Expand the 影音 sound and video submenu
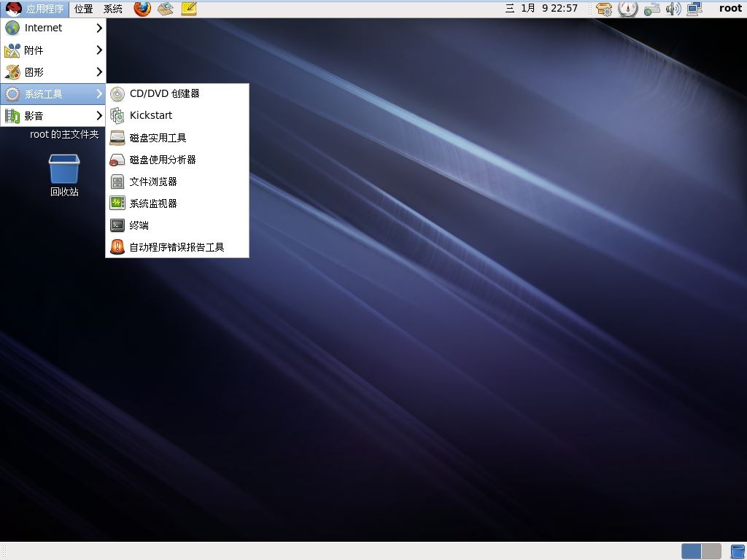 [53, 116]
